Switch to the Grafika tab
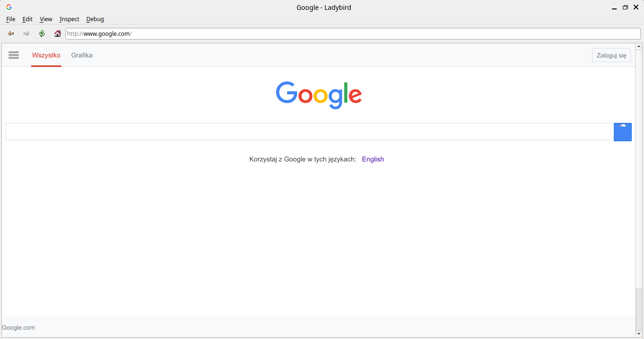Viewport: 644px width, 339px height. [82, 56]
